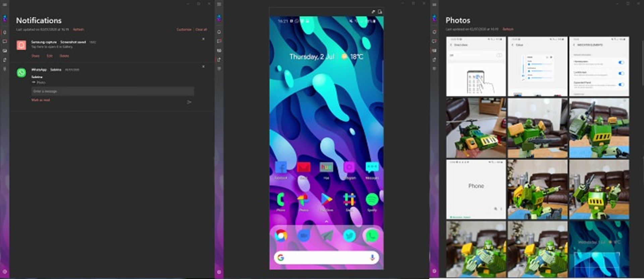Open Messages tab in left window sidebar
The image size is (644, 279).
[x=5, y=42]
